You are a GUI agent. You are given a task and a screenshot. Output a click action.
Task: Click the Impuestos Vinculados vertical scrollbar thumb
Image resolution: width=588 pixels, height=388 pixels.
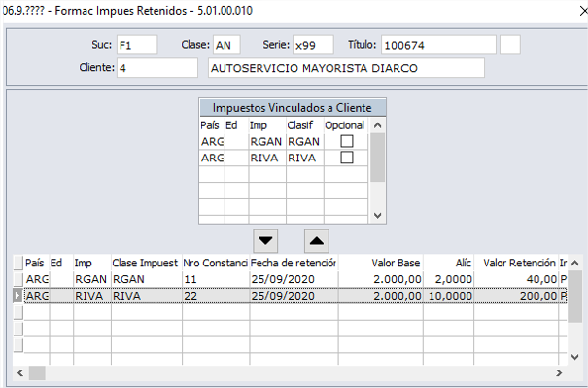377,158
